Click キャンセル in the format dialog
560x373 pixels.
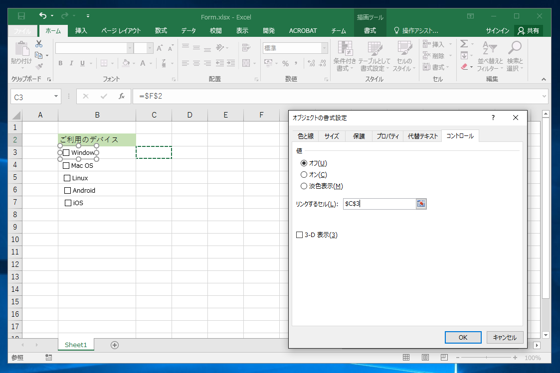click(505, 337)
